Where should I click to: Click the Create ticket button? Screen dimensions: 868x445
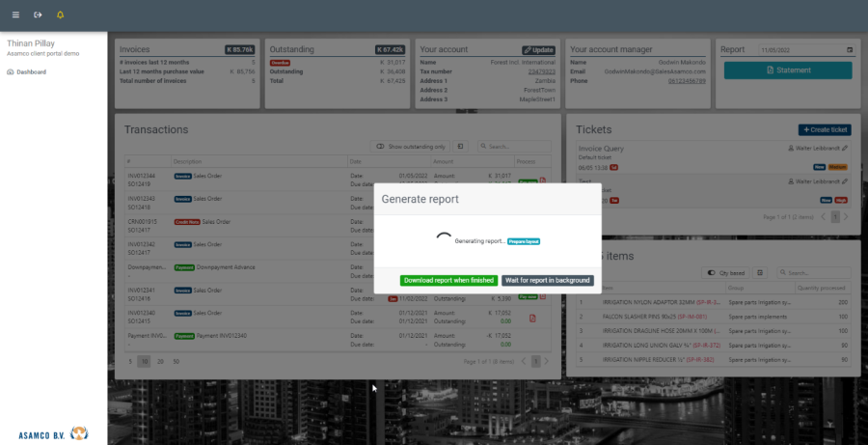[x=825, y=129]
